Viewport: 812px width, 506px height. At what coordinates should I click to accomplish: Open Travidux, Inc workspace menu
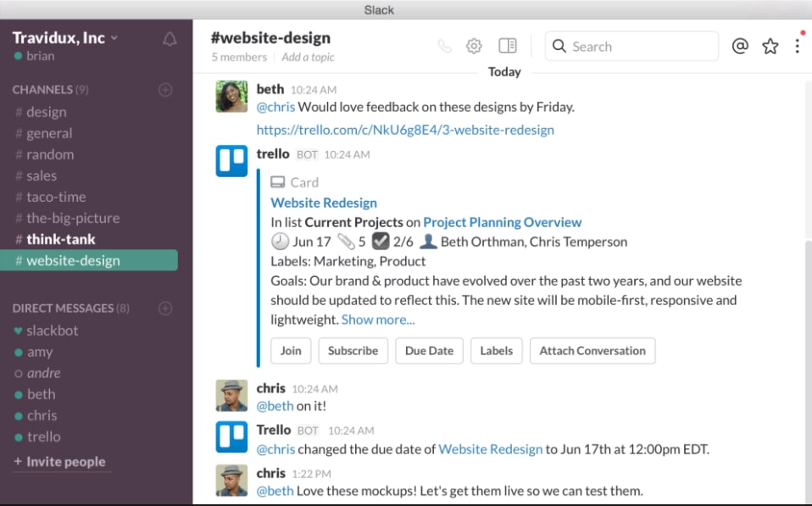point(64,38)
